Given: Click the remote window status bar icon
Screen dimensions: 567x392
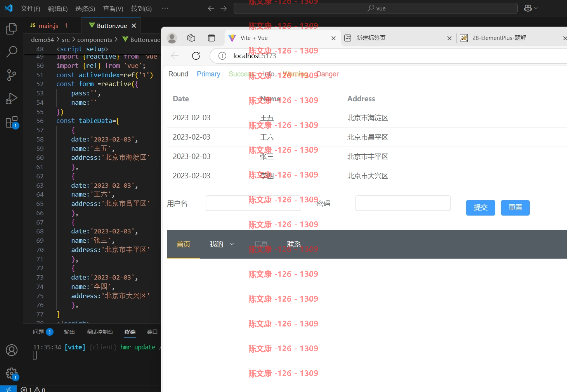Looking at the screenshot, I should click(8, 389).
